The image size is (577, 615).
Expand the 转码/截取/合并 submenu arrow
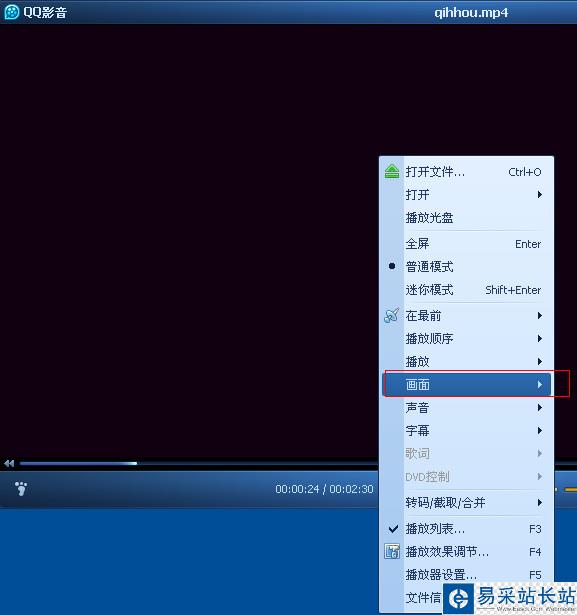tap(540, 502)
